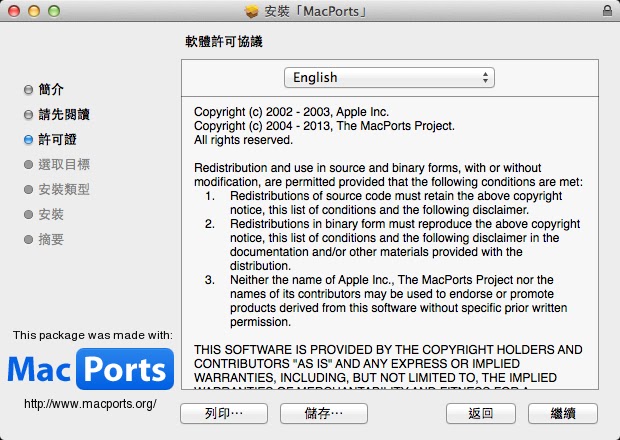The height and width of the screenshot is (440, 620).
Task: Click the lock icon in title bar
Action: [x=607, y=11]
